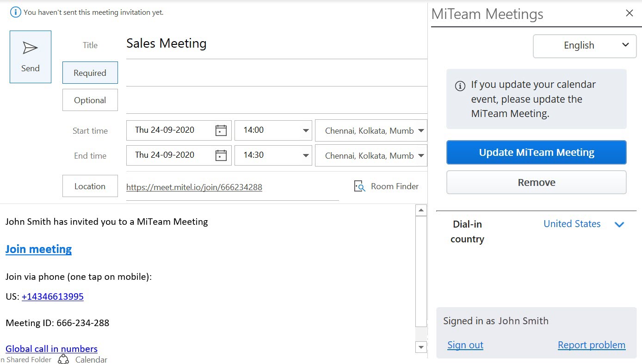Close the MiTeam Meetings panel
This screenshot has height=364, width=642.
point(629,13)
